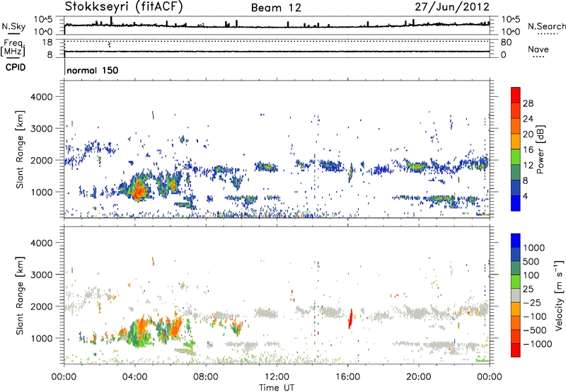
Task: Click the "08:00" time tick label
Action: [206, 377]
